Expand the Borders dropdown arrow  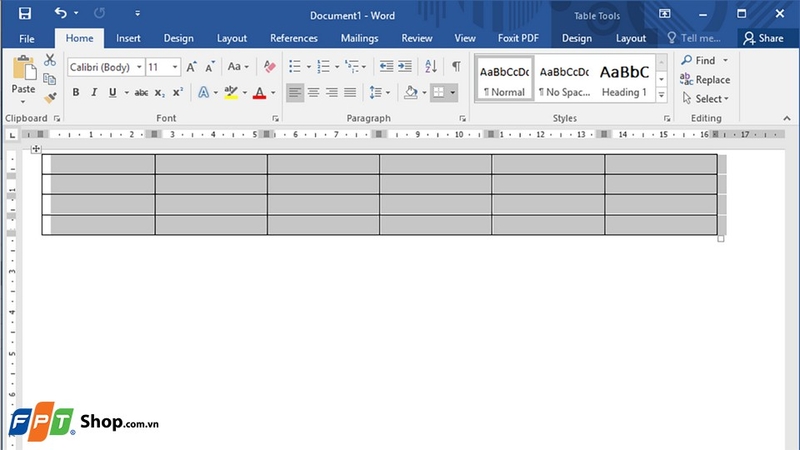point(453,93)
